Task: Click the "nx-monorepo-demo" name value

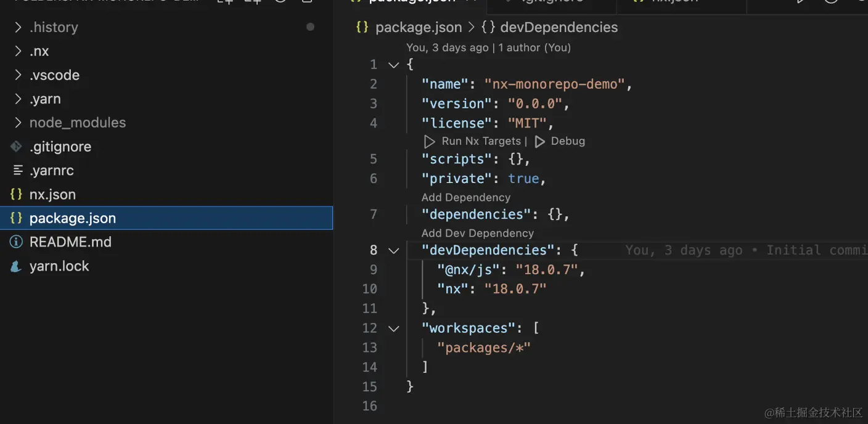Action: (555, 84)
